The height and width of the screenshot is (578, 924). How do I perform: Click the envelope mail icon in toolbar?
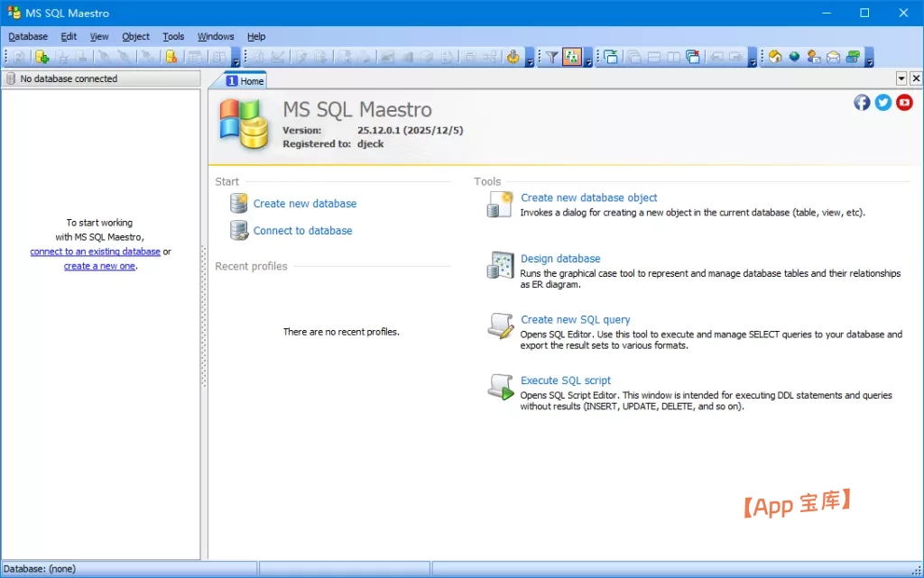(x=833, y=57)
